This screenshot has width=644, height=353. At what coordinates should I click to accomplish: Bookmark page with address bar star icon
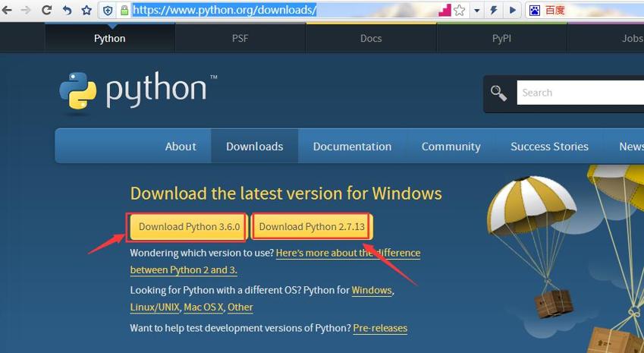(x=460, y=11)
